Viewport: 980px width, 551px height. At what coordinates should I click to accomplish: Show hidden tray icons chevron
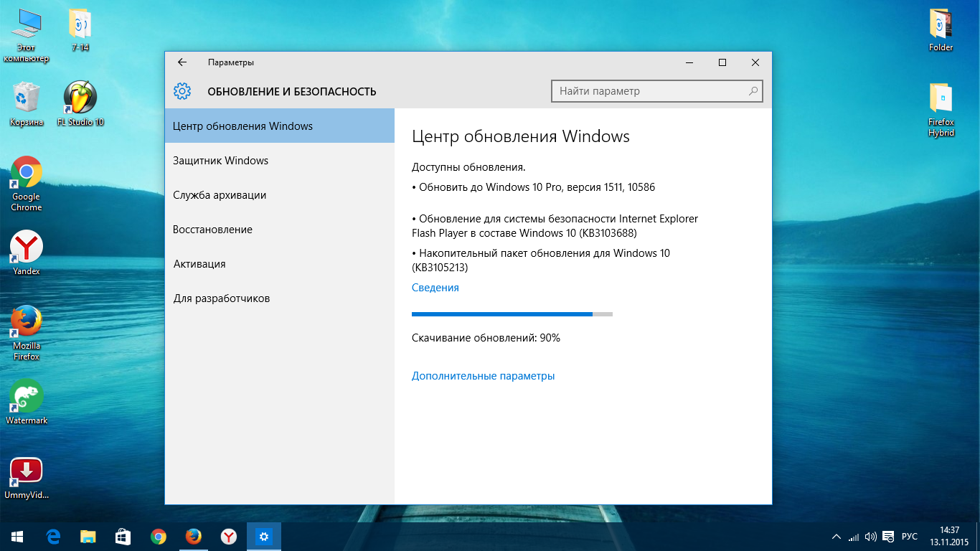point(837,537)
